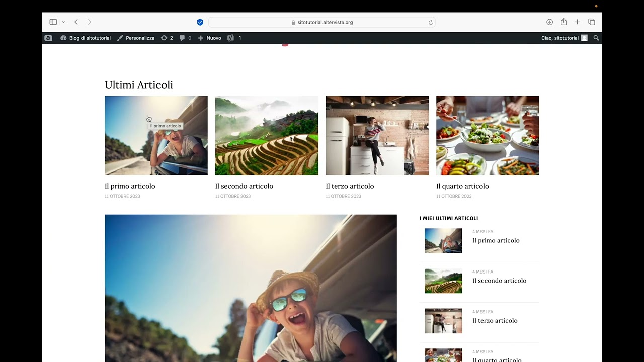Reload the page with the refresh icon
The width and height of the screenshot is (644, 362).
[431, 22]
